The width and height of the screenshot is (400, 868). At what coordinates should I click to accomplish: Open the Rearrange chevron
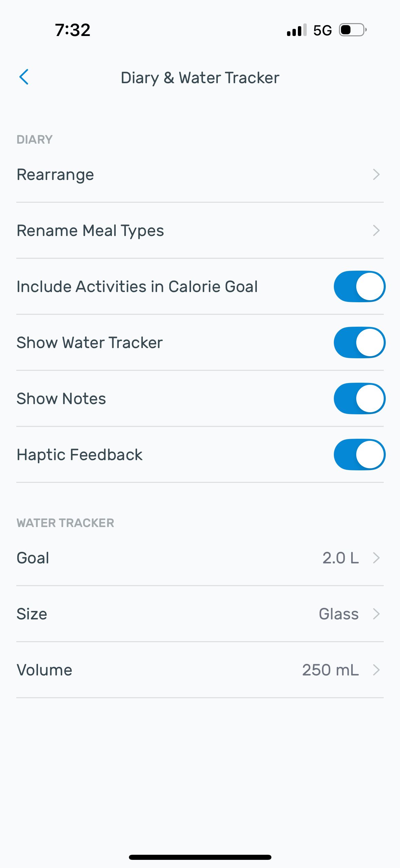point(376,175)
